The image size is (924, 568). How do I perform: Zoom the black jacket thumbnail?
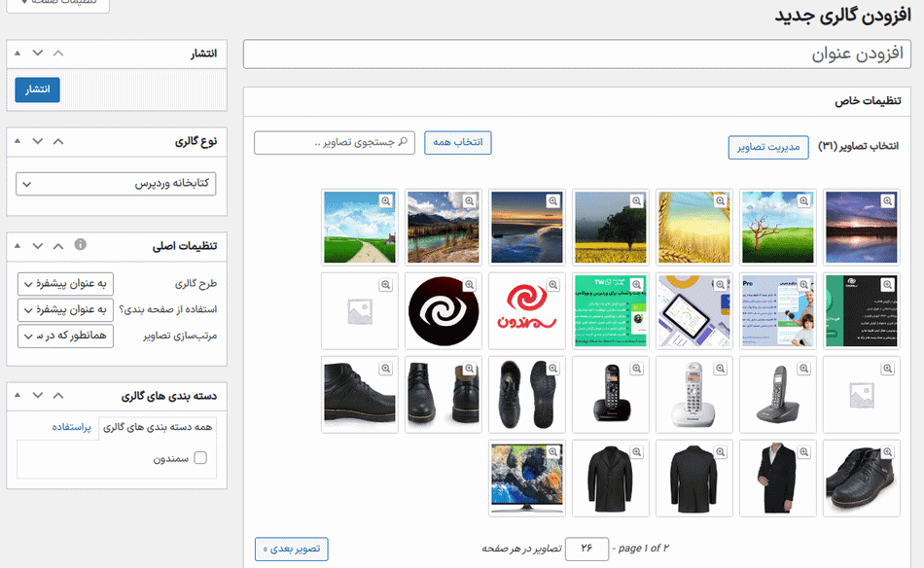720,452
